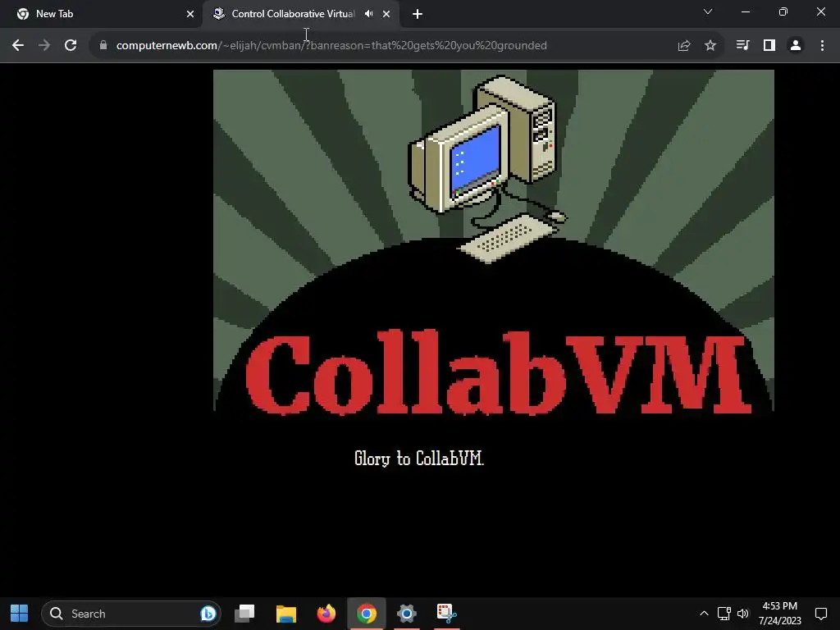Open the Snipping Tool from taskbar

pyautogui.click(x=446, y=614)
